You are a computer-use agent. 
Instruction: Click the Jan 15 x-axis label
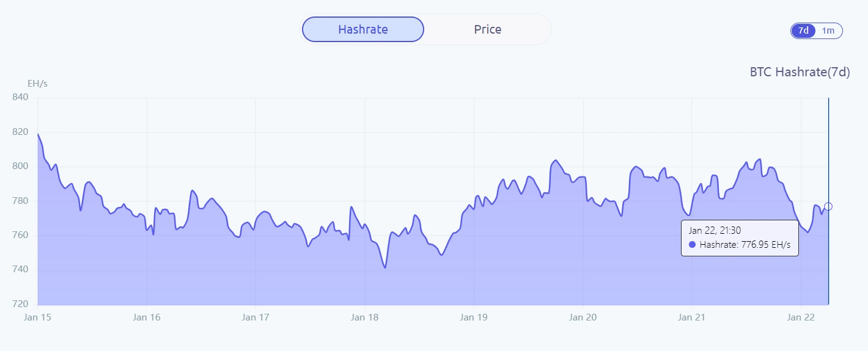38,317
